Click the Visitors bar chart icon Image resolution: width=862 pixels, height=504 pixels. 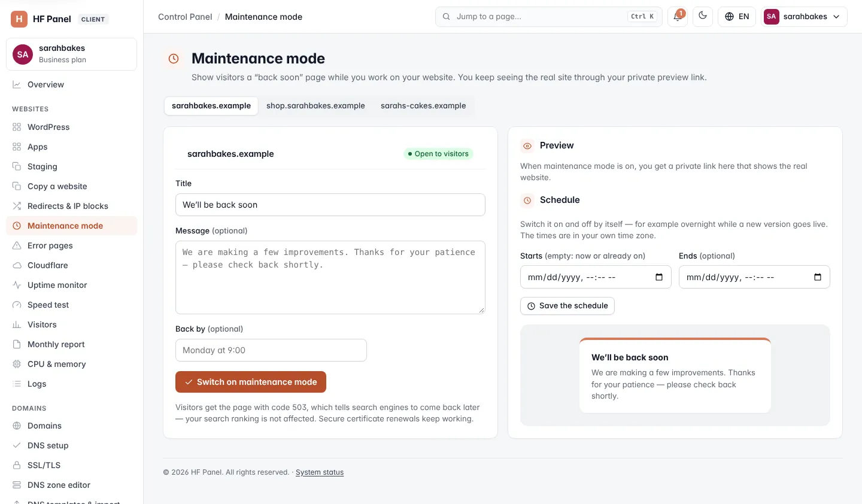(17, 324)
